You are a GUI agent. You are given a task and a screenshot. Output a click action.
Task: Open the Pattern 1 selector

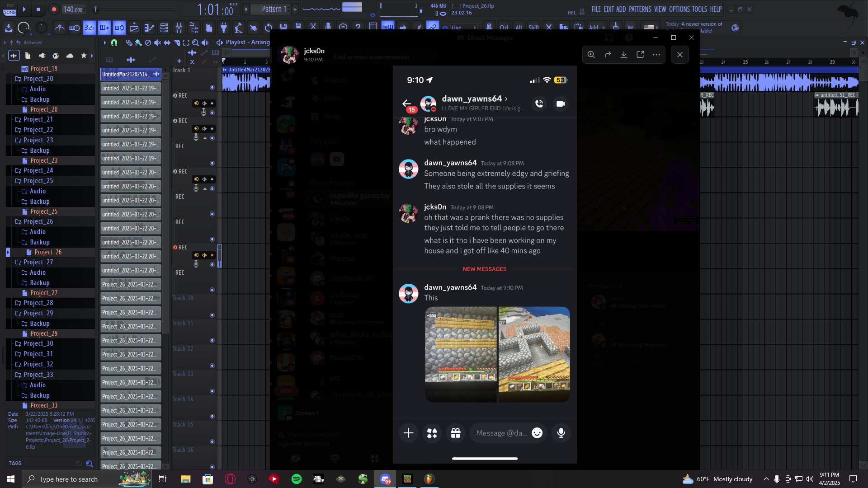(274, 9)
